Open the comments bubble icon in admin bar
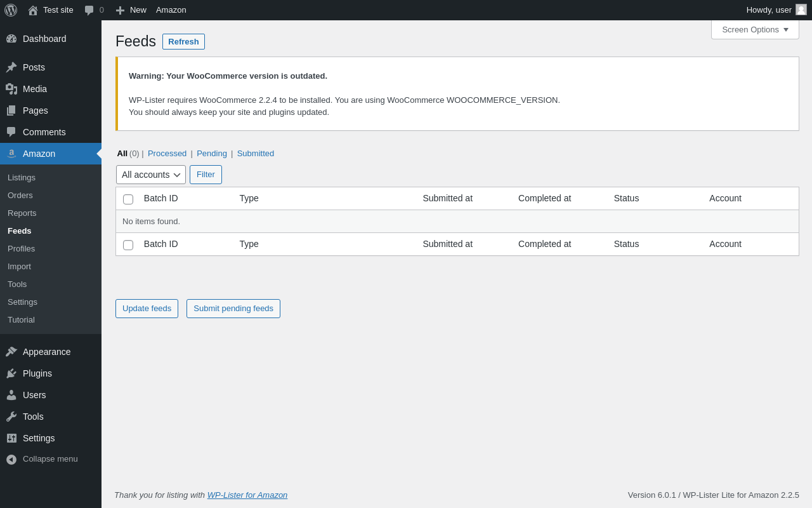812x508 pixels. tap(89, 10)
